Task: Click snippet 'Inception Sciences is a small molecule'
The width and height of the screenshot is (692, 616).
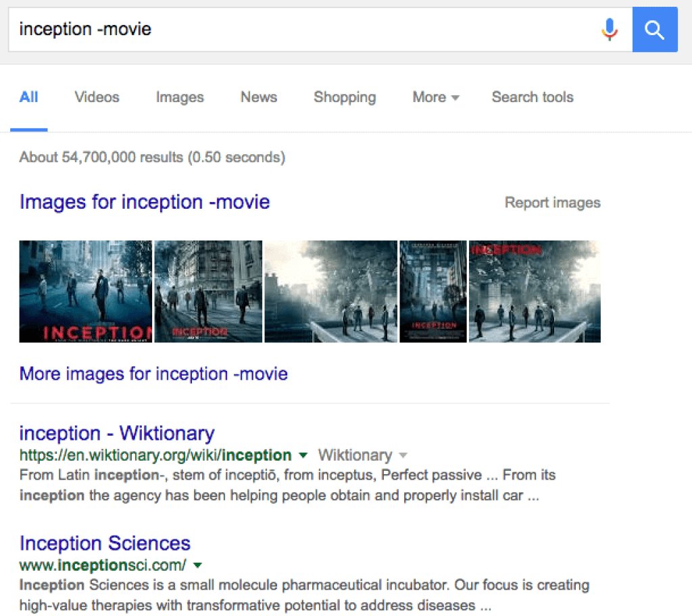Action: point(305,595)
